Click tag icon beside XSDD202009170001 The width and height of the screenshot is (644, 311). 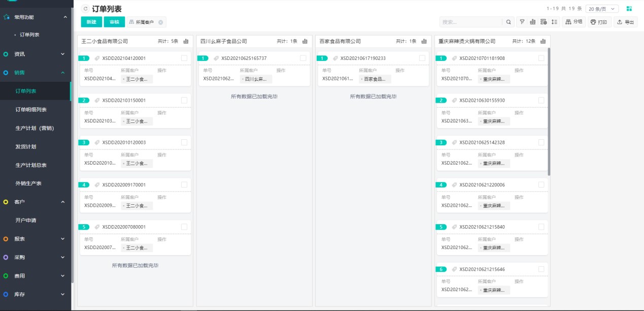tap(97, 184)
